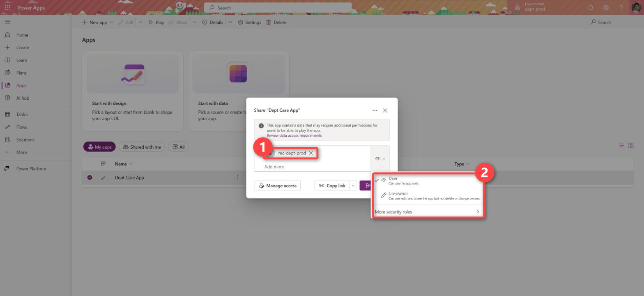The height and width of the screenshot is (296, 644).
Task: Open the help question mark icon
Action: [621, 7]
